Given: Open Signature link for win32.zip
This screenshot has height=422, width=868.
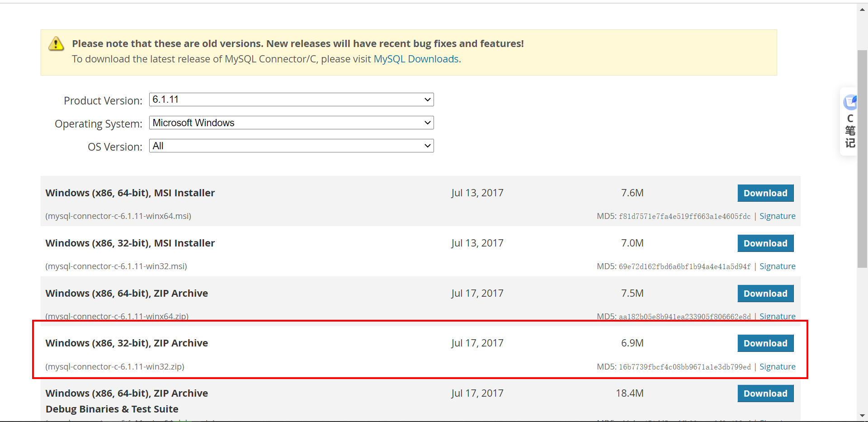Looking at the screenshot, I should pyautogui.click(x=777, y=367).
